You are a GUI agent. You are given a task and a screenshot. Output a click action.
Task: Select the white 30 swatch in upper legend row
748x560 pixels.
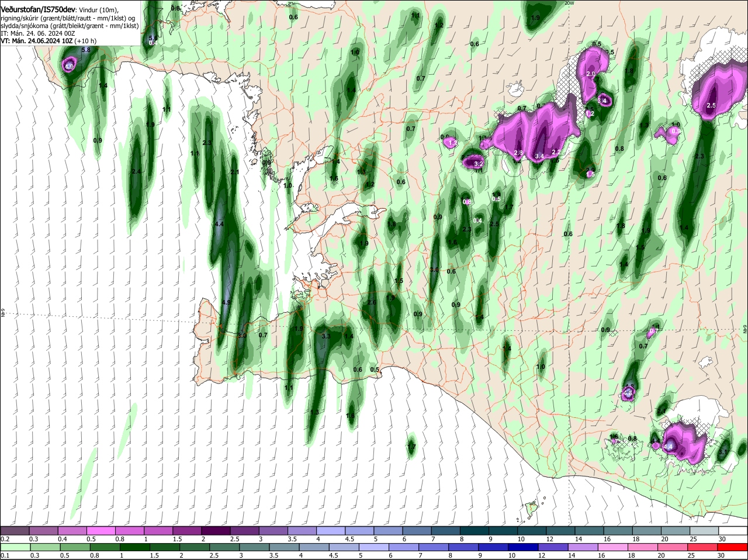[x=734, y=531]
